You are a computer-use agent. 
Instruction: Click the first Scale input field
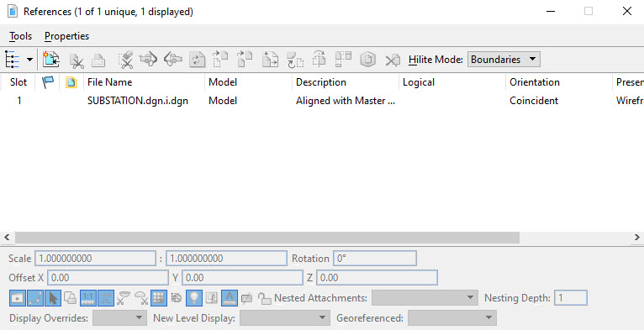tap(95, 259)
